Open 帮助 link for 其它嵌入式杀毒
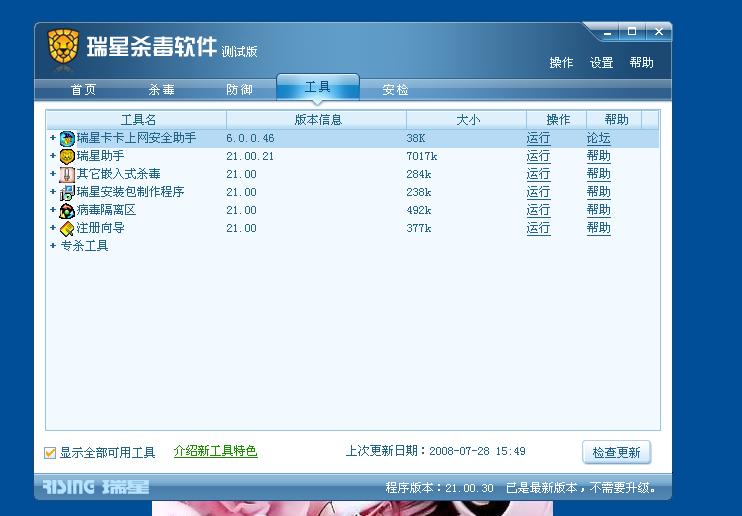 (x=599, y=174)
